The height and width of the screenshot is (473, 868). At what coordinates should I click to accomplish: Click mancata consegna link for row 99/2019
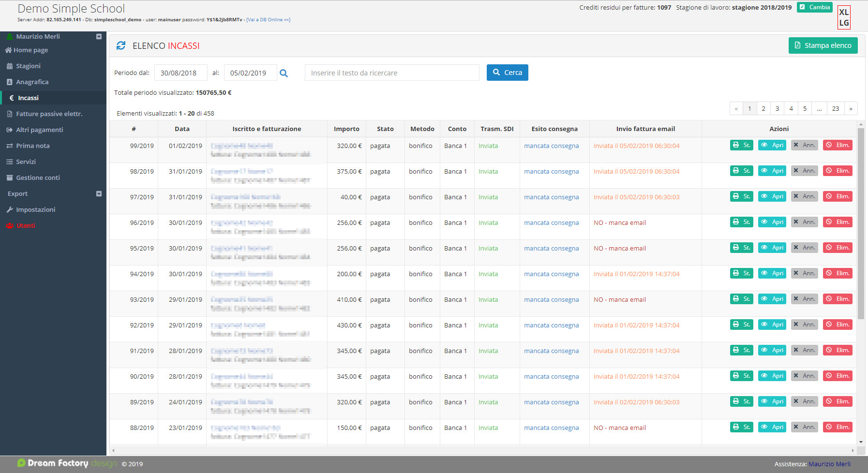tap(551, 146)
